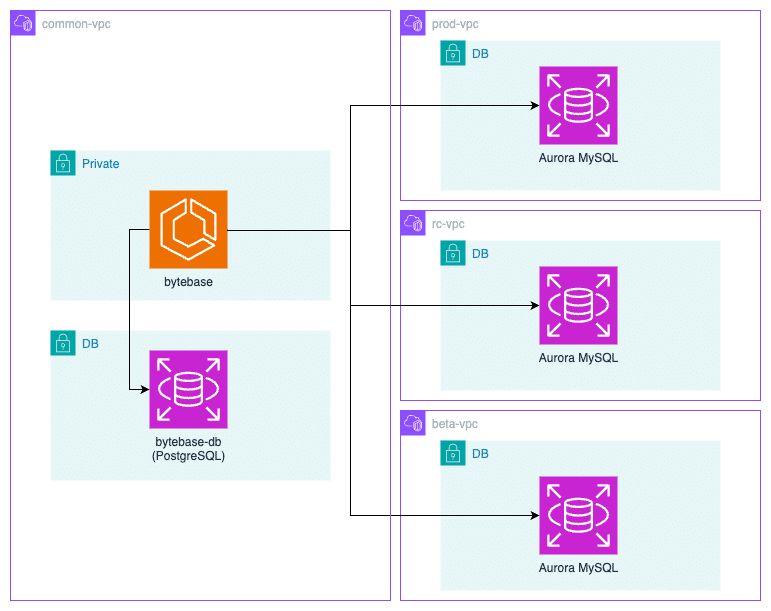This screenshot has height=611, width=771.
Task: Click the "bytebase-db (PostgreSQL)" caption
Action: tap(188, 449)
